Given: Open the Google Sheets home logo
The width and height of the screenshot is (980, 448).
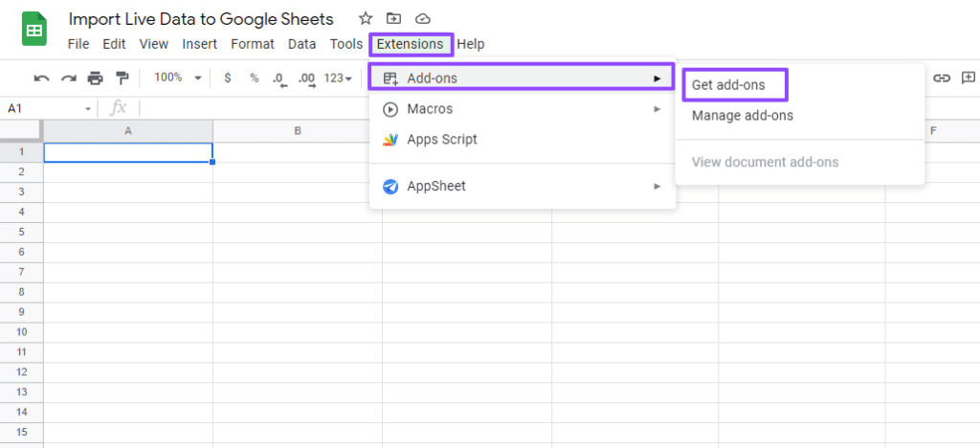Looking at the screenshot, I should pyautogui.click(x=34, y=31).
